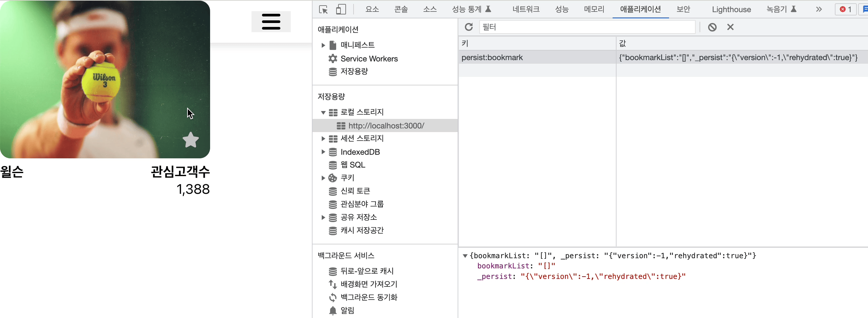Viewport: 868px width, 318px height.
Task: Click the 1,388 customer count
Action: pos(193,189)
